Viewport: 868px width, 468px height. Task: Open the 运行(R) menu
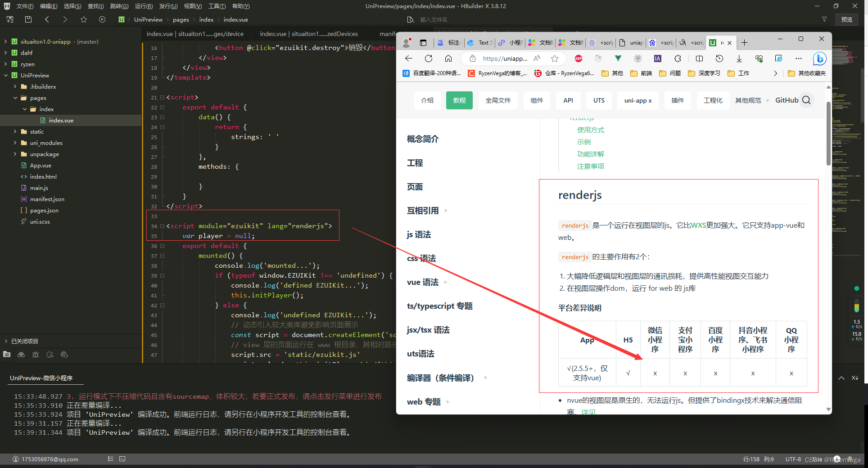[x=144, y=6]
